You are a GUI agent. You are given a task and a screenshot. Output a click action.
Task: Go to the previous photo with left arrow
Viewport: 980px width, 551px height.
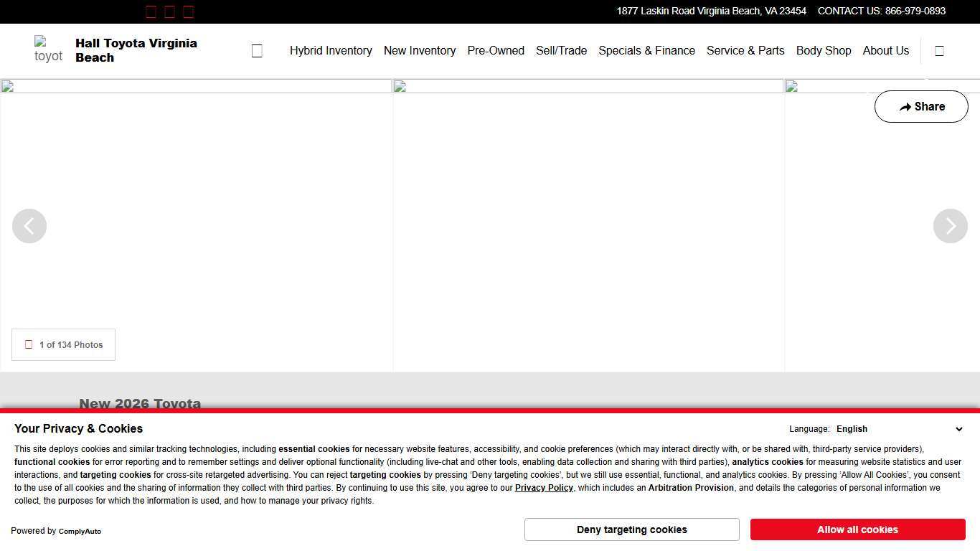click(29, 226)
